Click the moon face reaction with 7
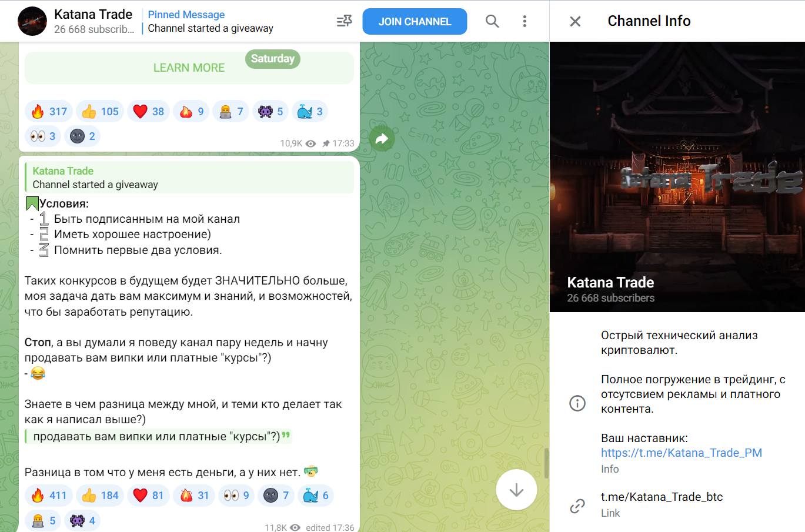 tap(276, 496)
